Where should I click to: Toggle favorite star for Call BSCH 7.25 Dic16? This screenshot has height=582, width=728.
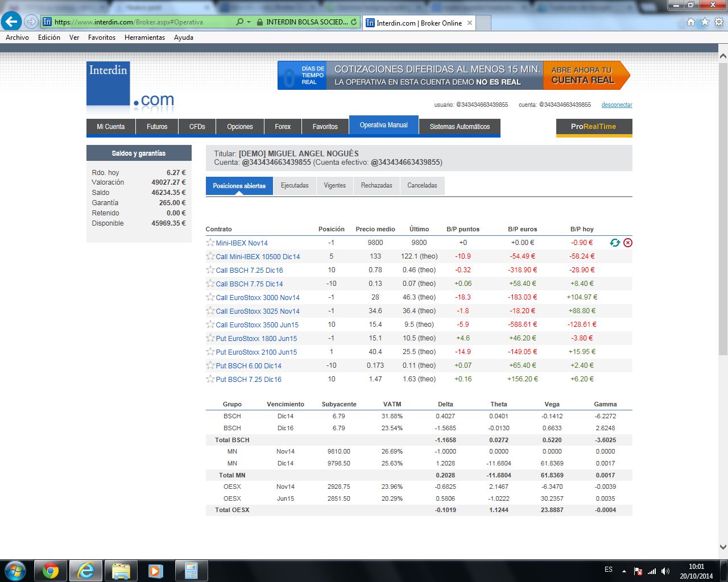(x=210, y=270)
